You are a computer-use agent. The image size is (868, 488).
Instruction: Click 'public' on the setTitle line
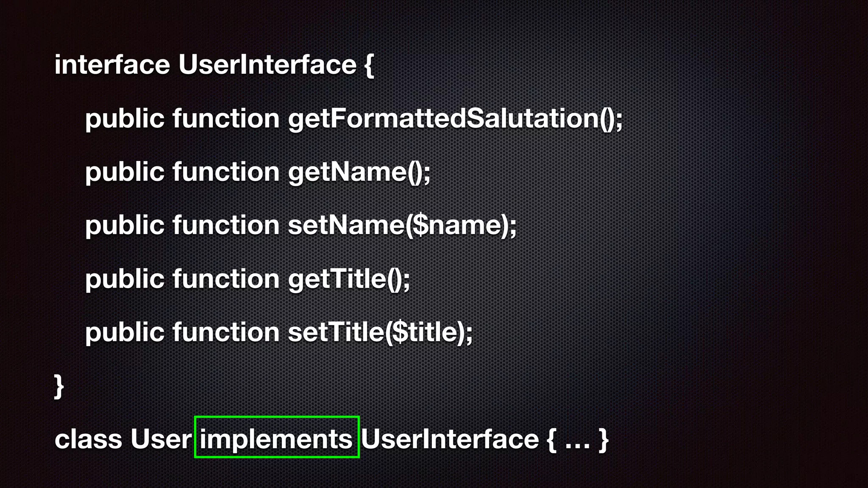125,332
